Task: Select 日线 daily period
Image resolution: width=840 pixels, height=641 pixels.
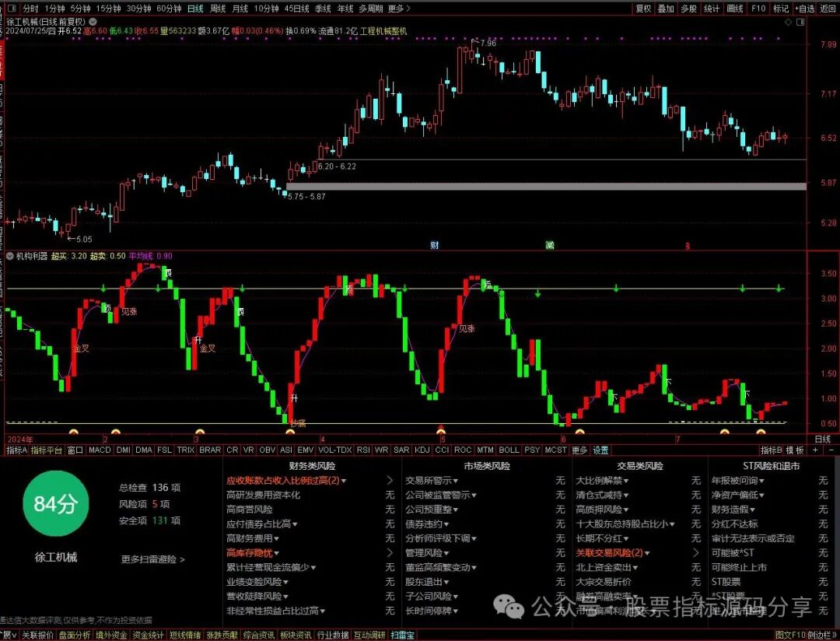Action: point(195,9)
